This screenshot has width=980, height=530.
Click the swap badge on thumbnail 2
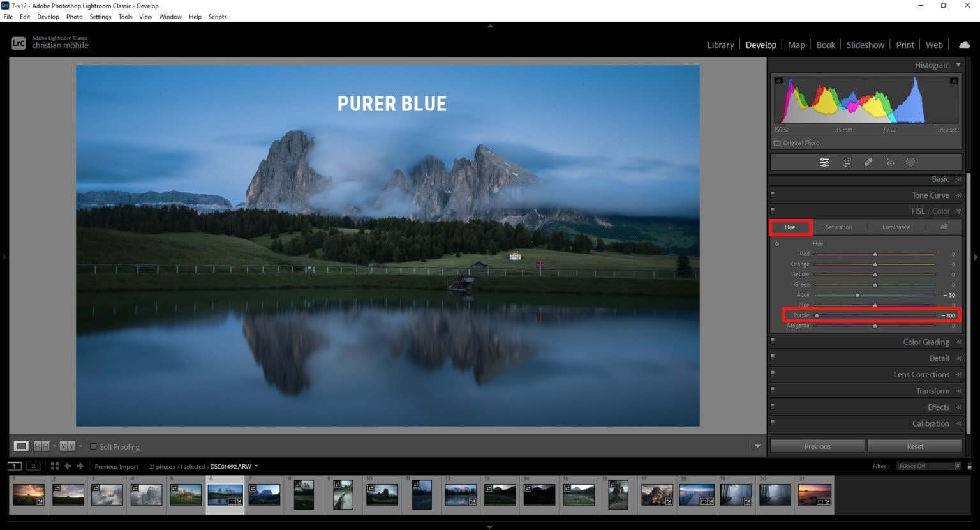(56, 488)
